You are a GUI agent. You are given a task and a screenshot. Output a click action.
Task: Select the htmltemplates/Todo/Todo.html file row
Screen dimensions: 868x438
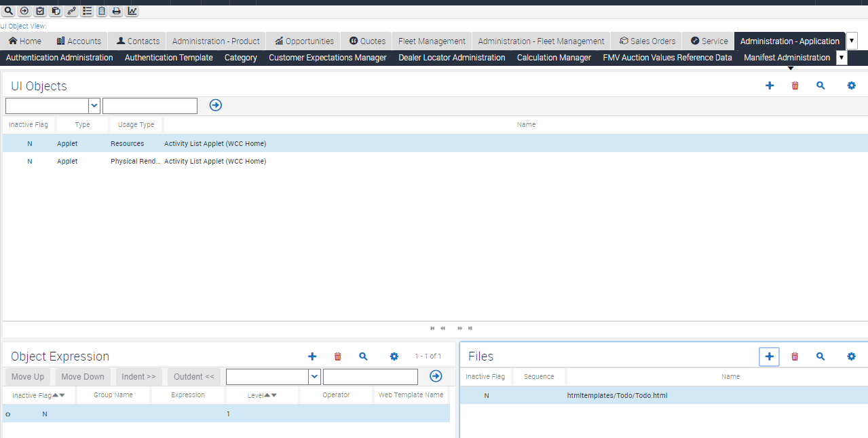click(617, 395)
